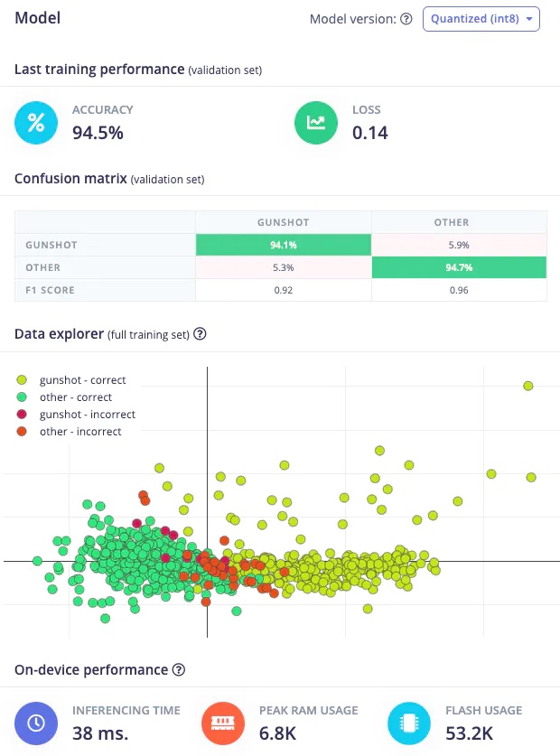The height and width of the screenshot is (756, 560).
Task: Click the orange peak RAM usage icon
Action: [223, 723]
